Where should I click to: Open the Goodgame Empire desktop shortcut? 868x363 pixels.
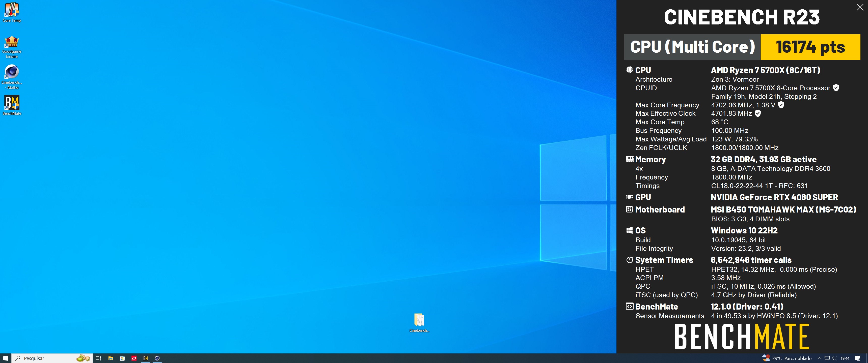tap(12, 47)
